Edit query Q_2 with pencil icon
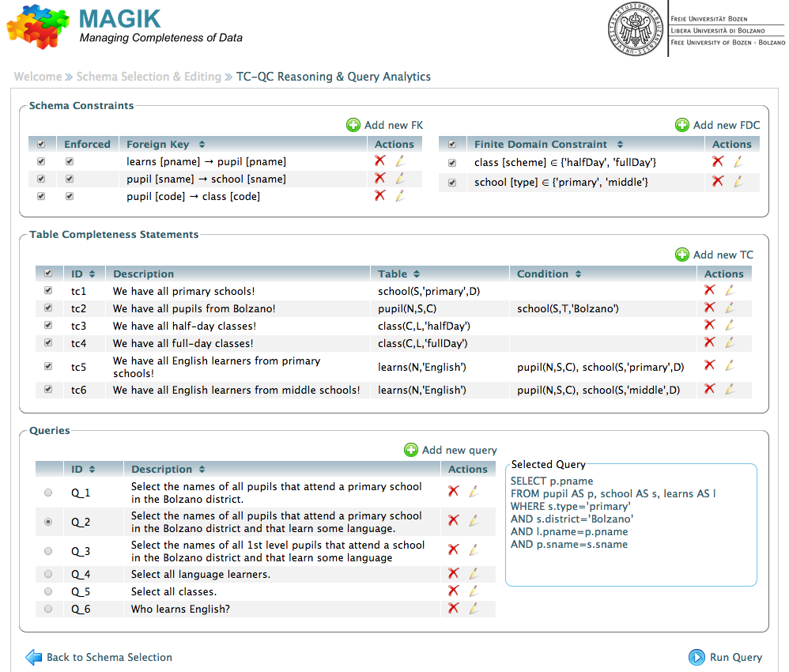 coord(474,520)
